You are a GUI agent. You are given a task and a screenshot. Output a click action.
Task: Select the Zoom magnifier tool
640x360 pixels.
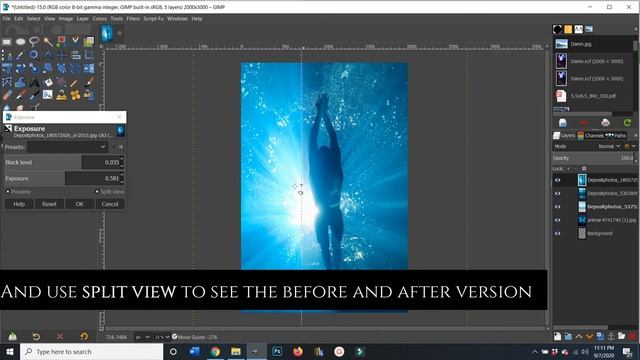click(34, 55)
